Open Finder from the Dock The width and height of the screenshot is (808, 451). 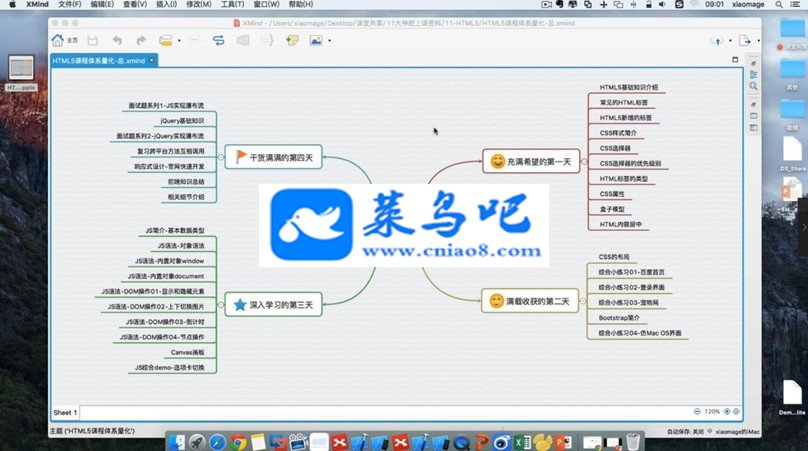point(177,442)
